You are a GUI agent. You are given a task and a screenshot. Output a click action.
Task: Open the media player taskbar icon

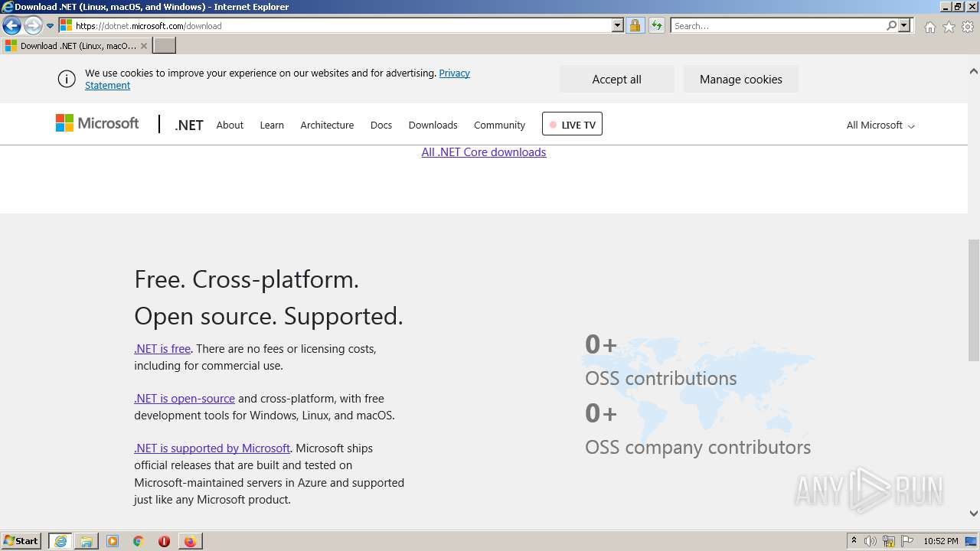click(113, 541)
